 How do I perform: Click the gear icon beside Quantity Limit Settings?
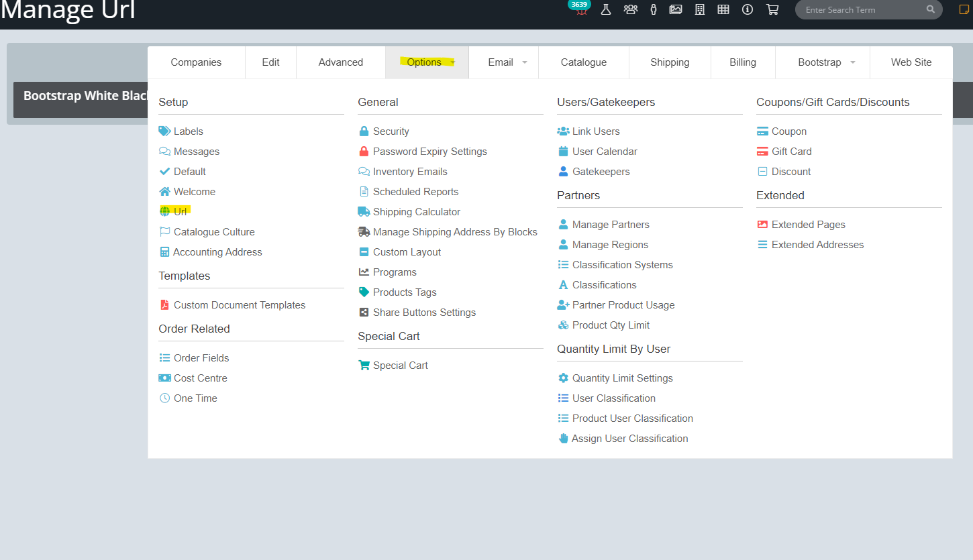[x=563, y=378]
